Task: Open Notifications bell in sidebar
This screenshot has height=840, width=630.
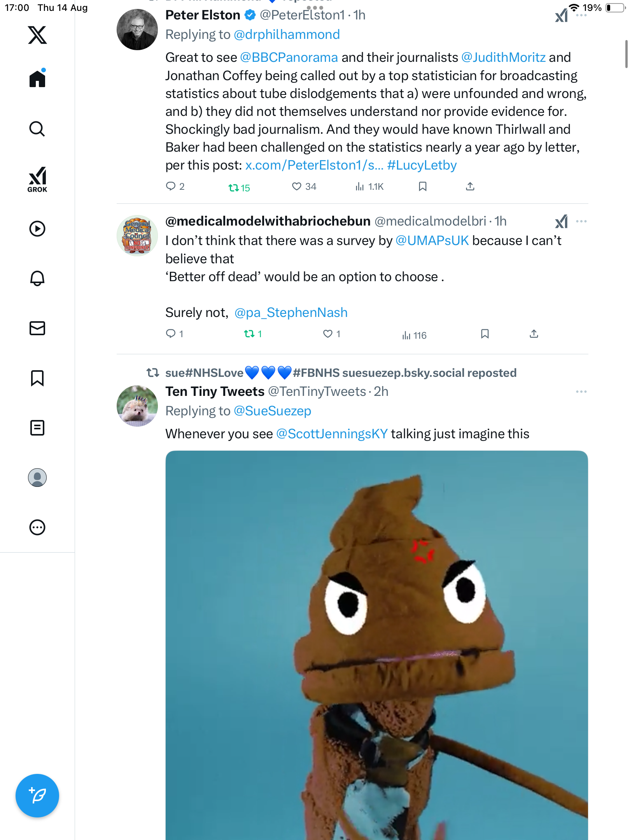Action: (x=37, y=278)
